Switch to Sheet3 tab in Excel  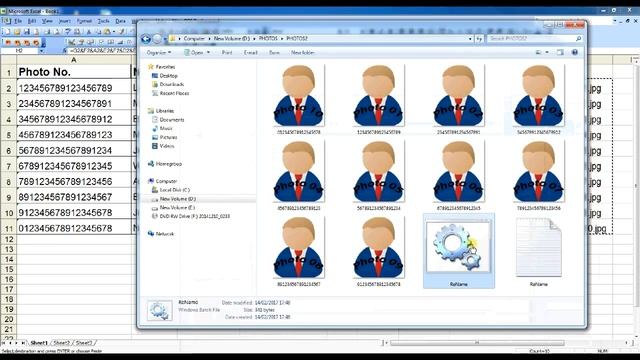pos(84,343)
